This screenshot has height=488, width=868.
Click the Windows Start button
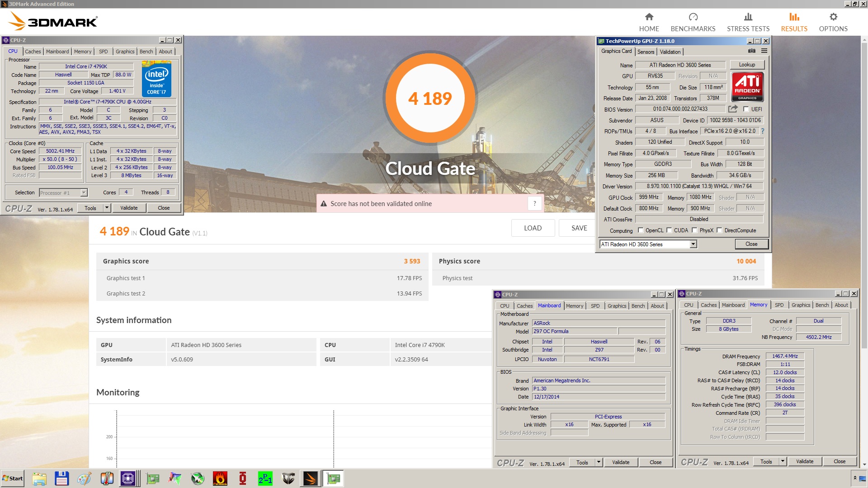(12, 478)
